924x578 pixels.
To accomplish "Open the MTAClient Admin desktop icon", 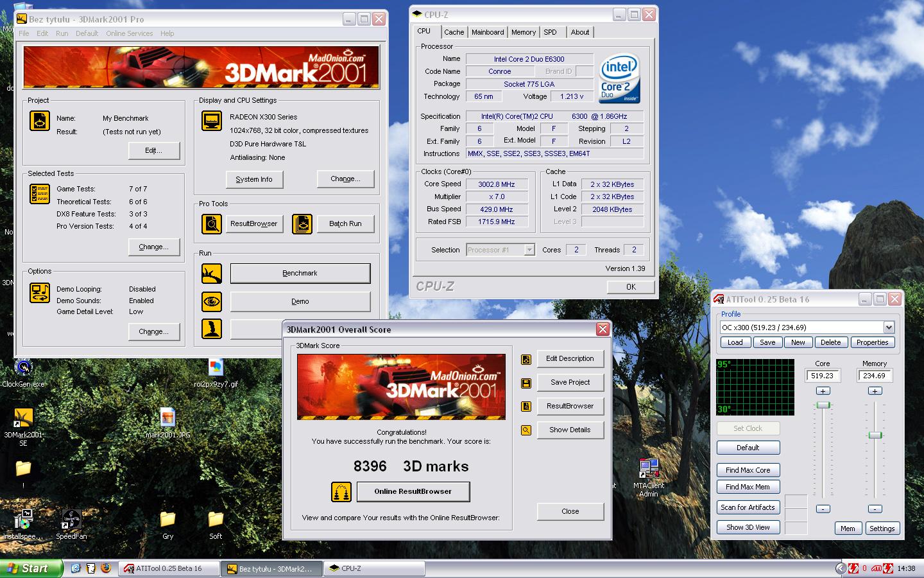I will click(x=649, y=478).
